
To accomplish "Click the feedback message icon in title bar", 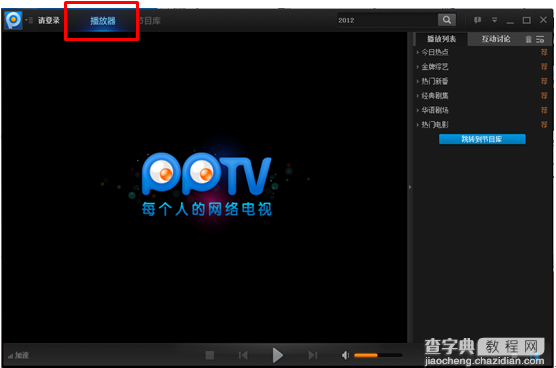I will click(x=477, y=20).
